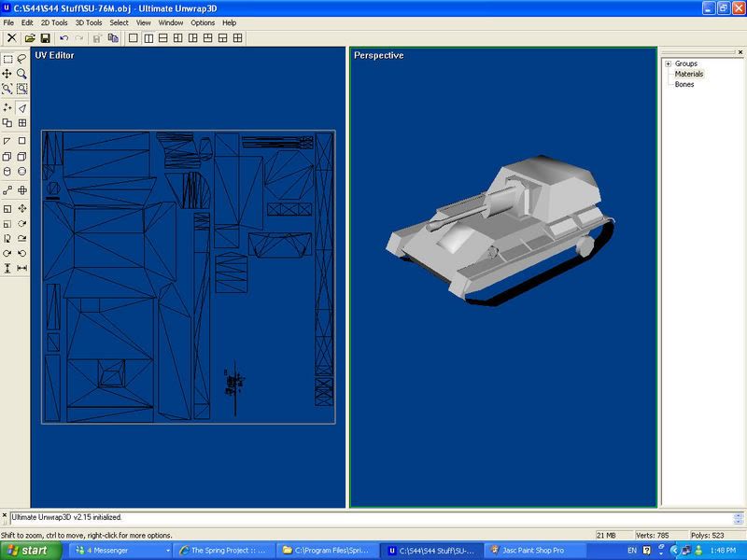Select the Pan/Move view tool
747x560 pixels.
point(7,74)
